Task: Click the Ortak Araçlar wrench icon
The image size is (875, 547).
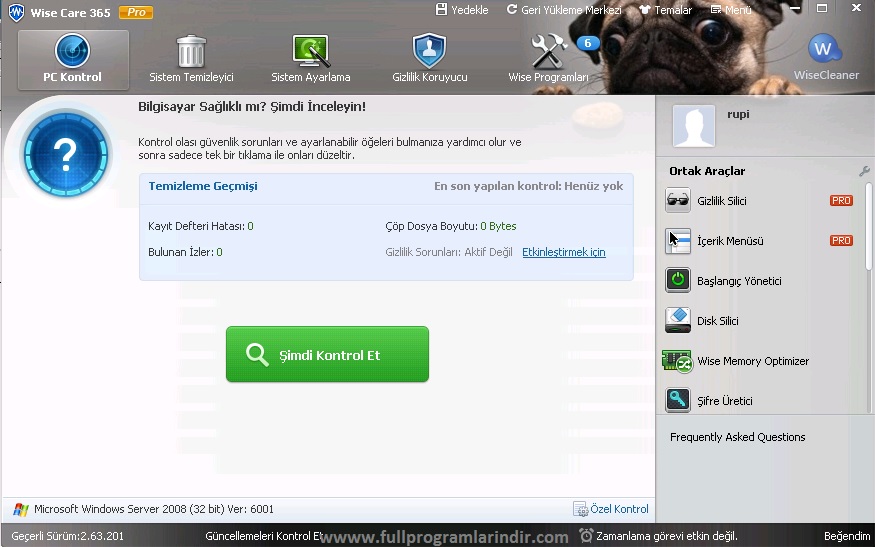Action: pos(864,171)
